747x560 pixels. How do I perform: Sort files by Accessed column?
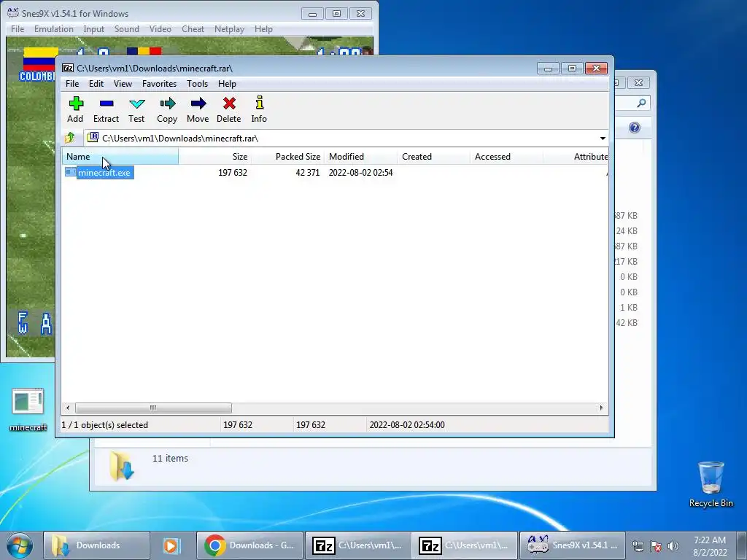[506, 157]
